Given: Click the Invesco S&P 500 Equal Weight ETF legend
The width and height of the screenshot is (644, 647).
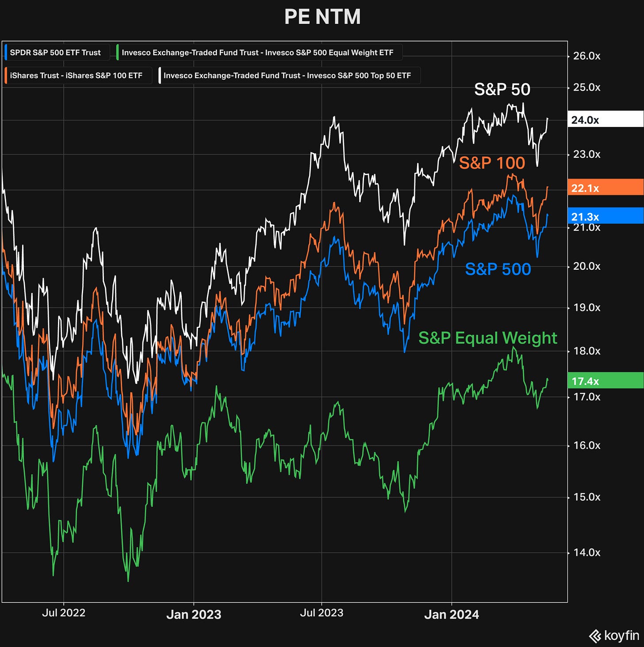Looking at the screenshot, I should tap(258, 53).
